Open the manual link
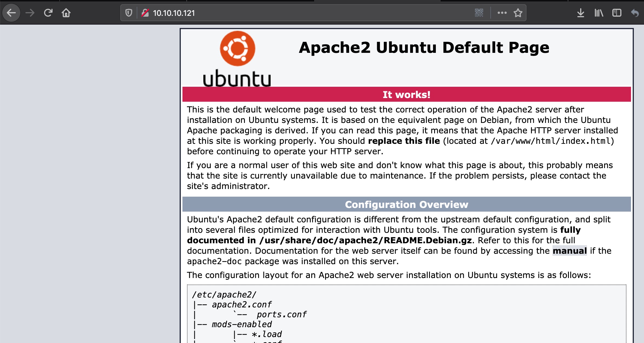The image size is (644, 343). click(x=569, y=251)
